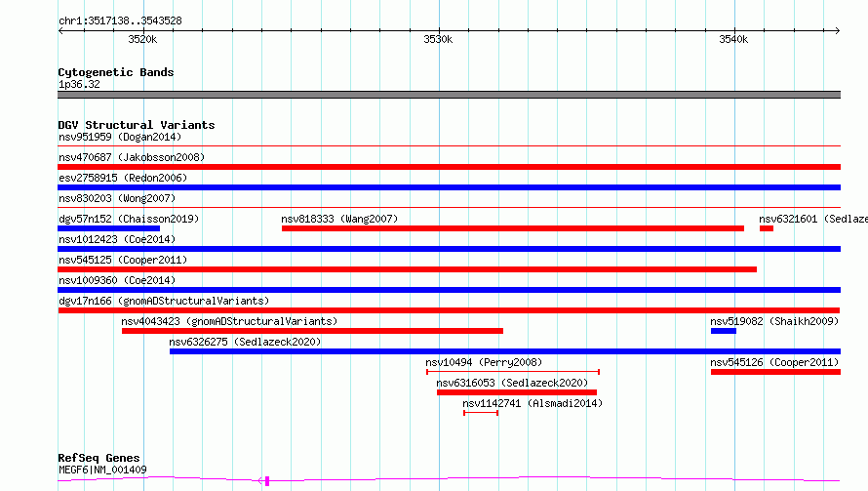Click the 3520k ruler label
Viewport: 868px width, 491px height.
pyautogui.click(x=142, y=39)
